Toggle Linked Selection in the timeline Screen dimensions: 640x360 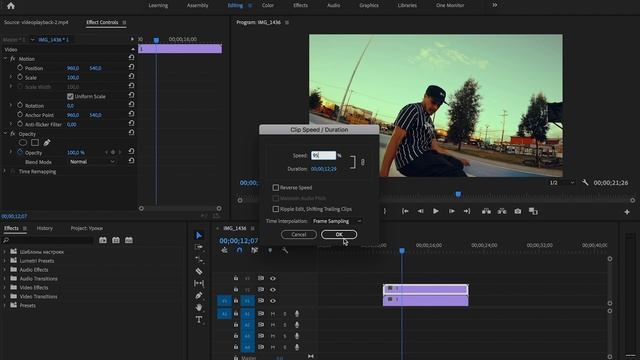pyautogui.click(x=254, y=250)
